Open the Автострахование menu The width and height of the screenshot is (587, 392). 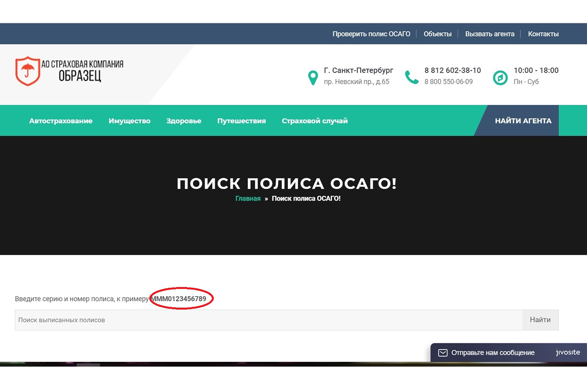coord(61,121)
